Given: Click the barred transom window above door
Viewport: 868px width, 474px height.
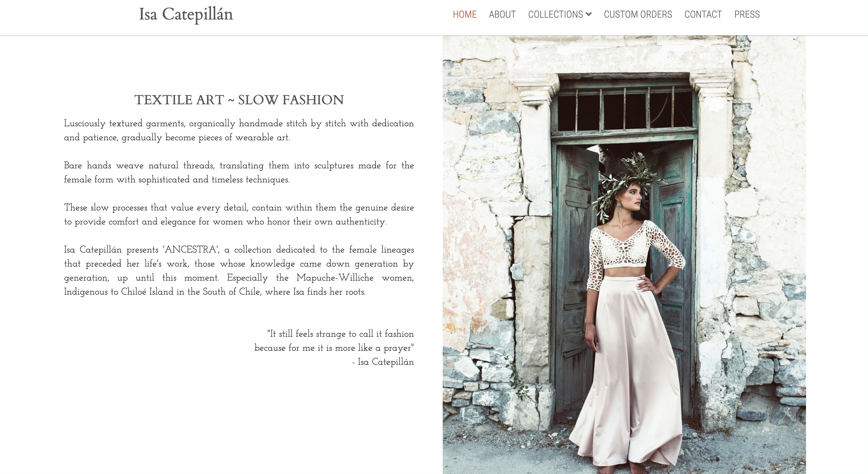Looking at the screenshot, I should pos(625,108).
